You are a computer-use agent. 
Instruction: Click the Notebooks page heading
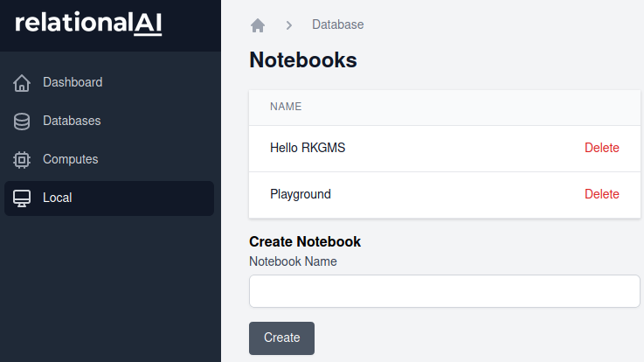(x=303, y=60)
